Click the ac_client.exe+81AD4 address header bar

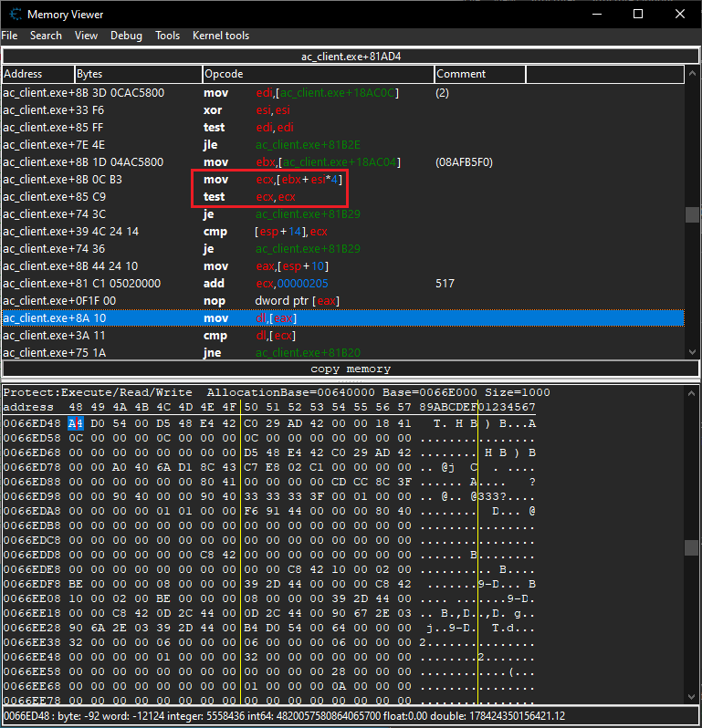click(x=351, y=57)
